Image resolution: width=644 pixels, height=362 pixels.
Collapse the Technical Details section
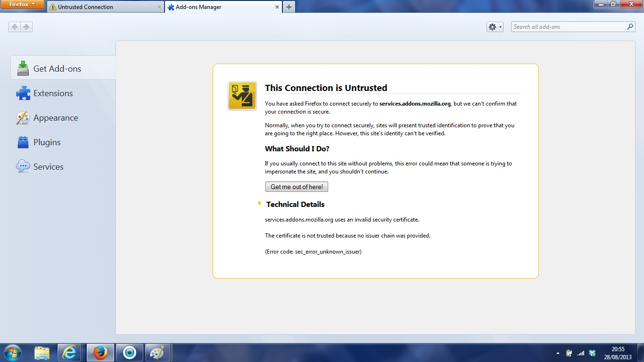pyautogui.click(x=259, y=204)
